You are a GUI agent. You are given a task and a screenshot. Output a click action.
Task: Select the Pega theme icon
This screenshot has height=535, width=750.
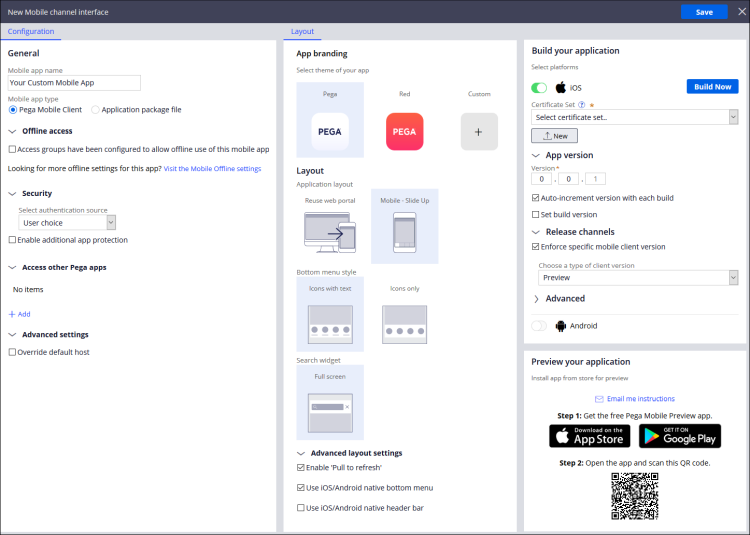tap(330, 131)
